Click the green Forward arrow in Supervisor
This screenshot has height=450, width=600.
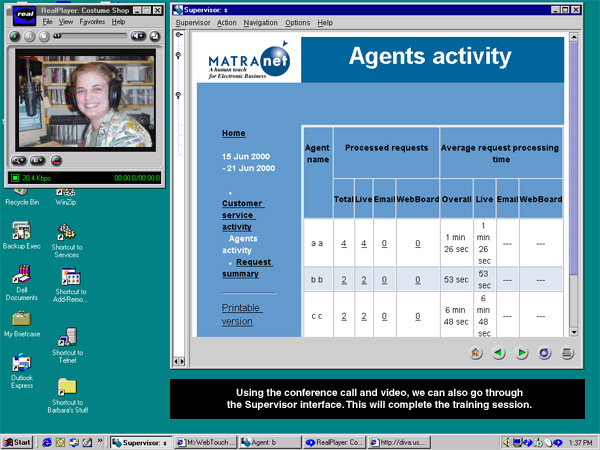[521, 353]
